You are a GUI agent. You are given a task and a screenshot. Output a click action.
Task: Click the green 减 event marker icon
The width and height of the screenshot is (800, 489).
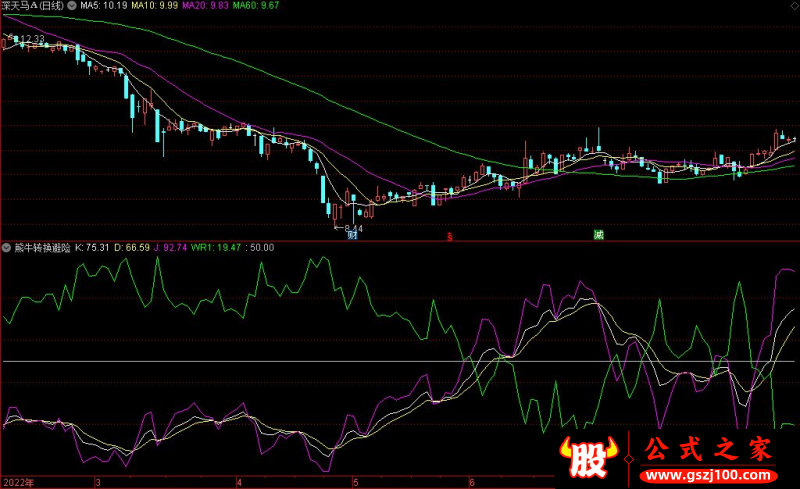(x=598, y=235)
